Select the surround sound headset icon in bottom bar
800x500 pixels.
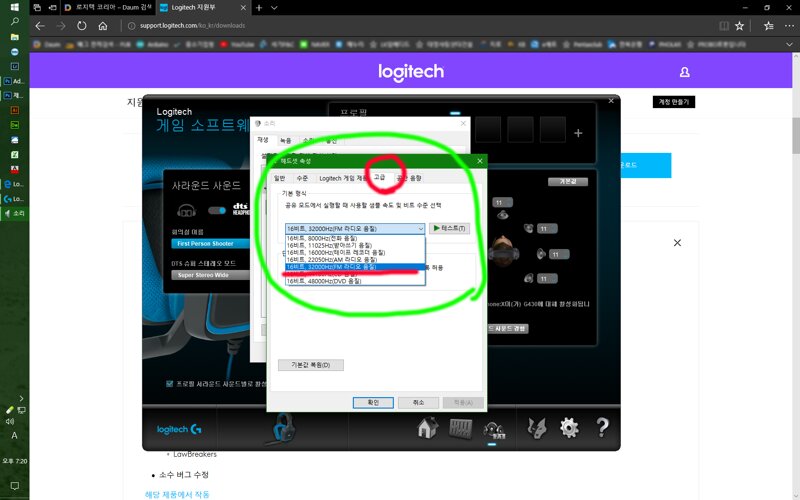[x=493, y=430]
